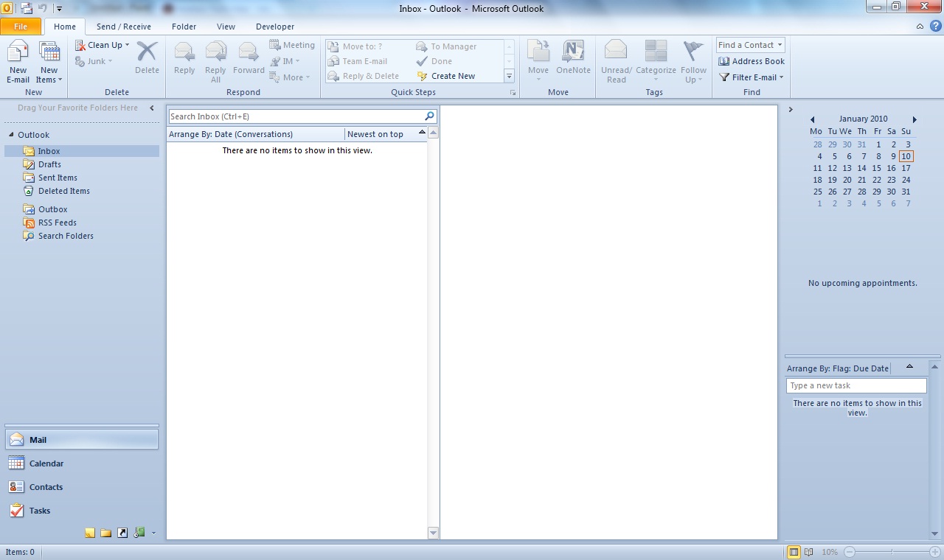Click the OneNote icon
The height and width of the screenshot is (560, 944).
pyautogui.click(x=573, y=51)
